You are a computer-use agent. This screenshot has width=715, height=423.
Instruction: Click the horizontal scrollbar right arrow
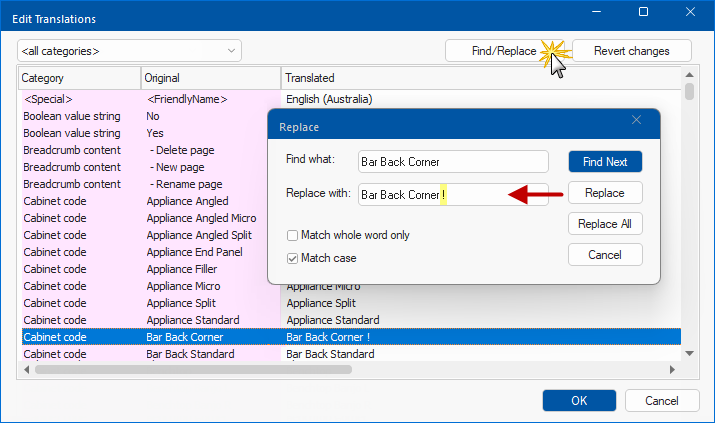tap(673, 369)
